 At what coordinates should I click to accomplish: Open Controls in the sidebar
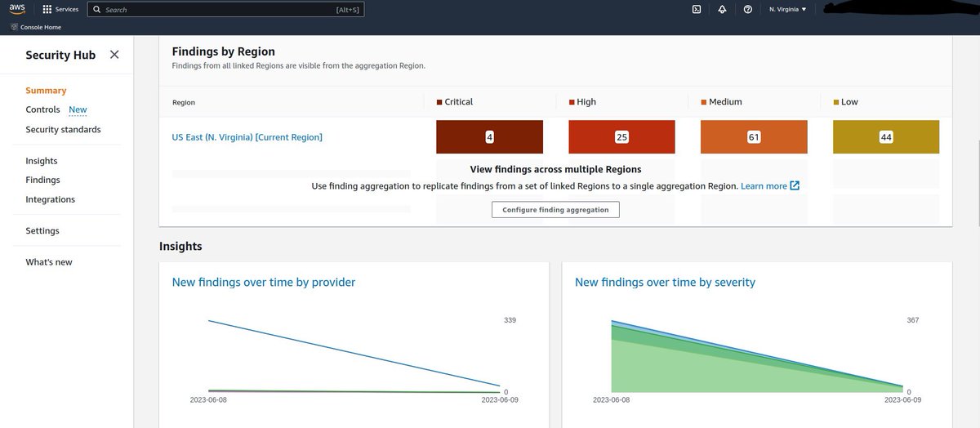(x=42, y=109)
